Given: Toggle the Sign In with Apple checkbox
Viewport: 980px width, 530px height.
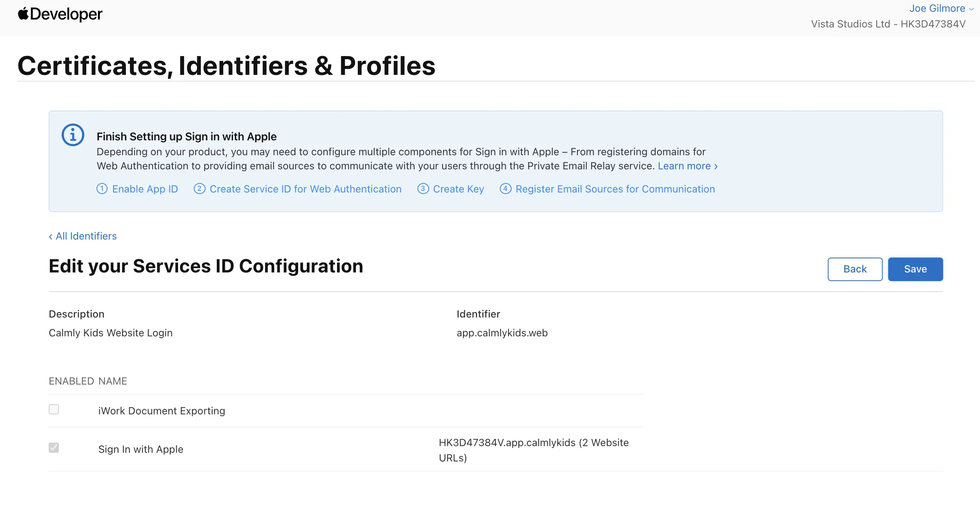Looking at the screenshot, I should (x=54, y=448).
